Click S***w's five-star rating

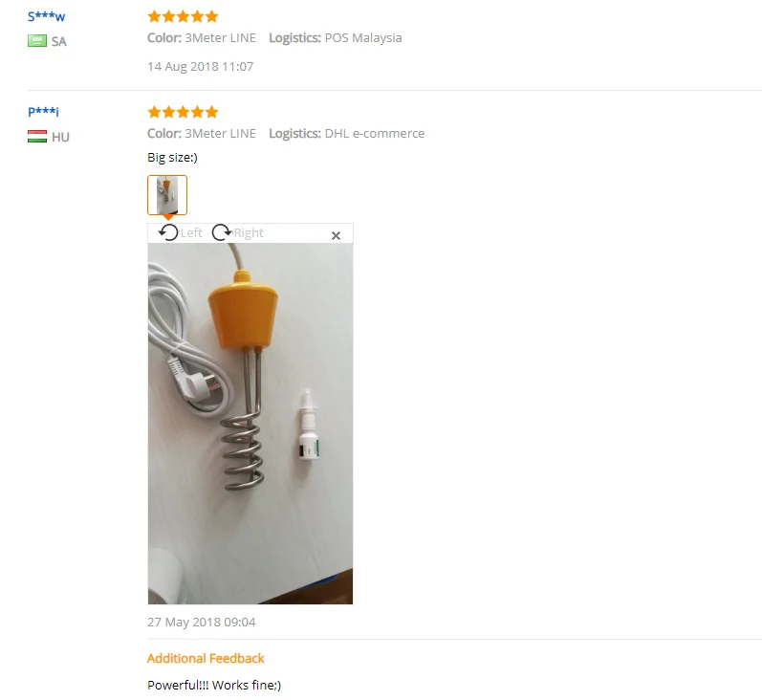pos(183,16)
